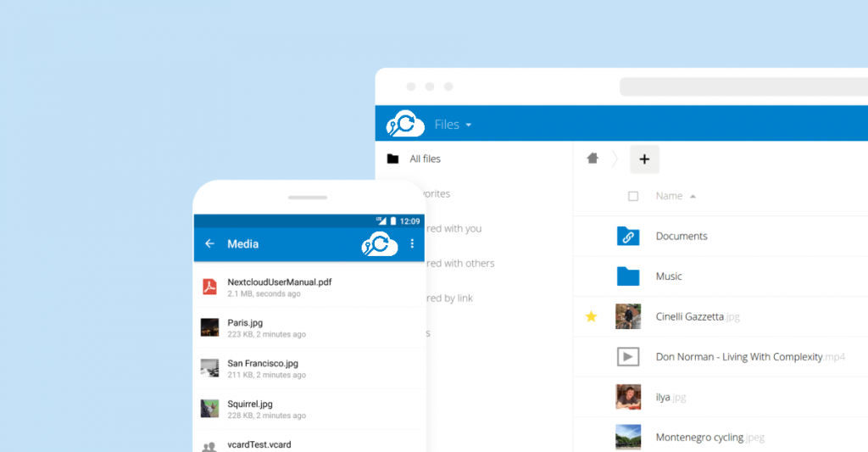
Task: Open the shared Documents folder icon
Action: tap(628, 237)
